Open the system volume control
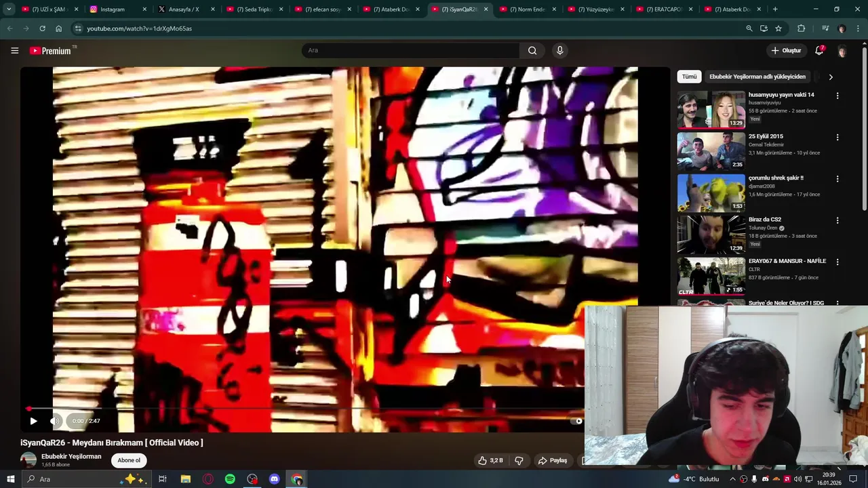 [x=797, y=479]
